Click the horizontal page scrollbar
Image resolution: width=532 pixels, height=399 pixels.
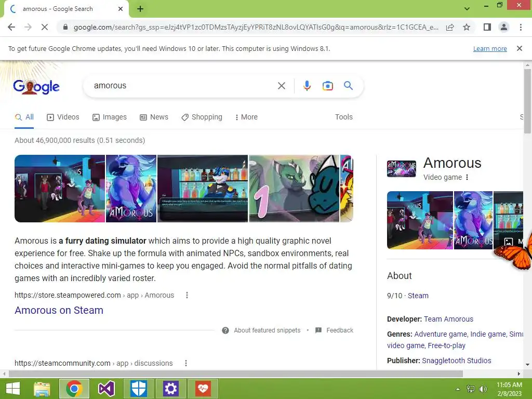236,374
